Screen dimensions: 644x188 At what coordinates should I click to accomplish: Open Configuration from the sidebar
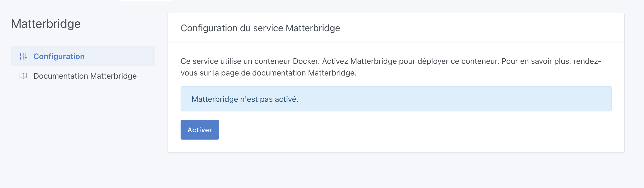[59, 56]
